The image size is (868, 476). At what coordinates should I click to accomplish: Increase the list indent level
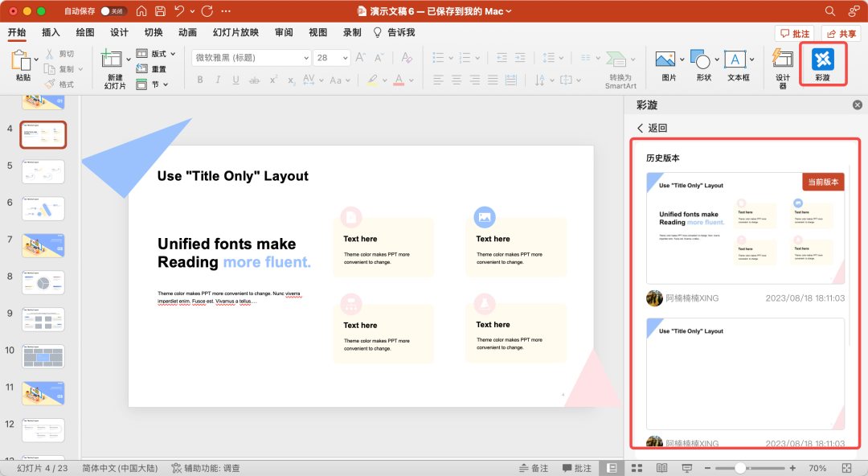(520, 58)
